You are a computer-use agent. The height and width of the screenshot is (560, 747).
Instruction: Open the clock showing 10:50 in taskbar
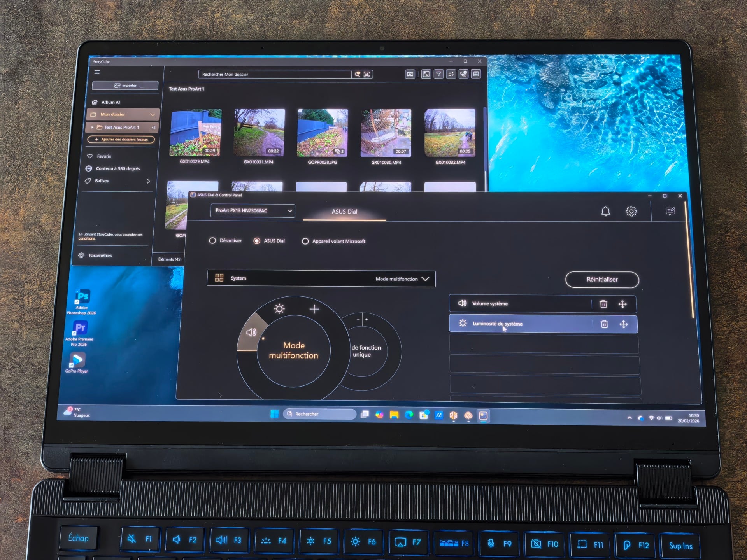coord(689,418)
